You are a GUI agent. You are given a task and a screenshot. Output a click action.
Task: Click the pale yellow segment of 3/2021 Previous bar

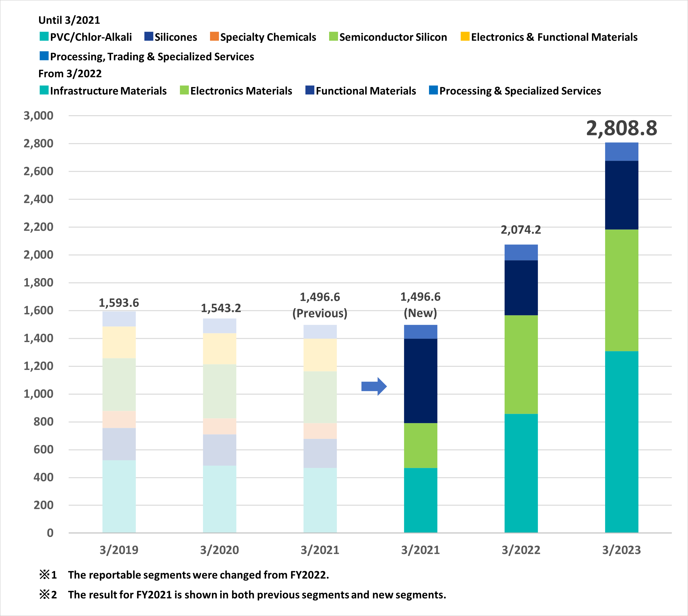[320, 355]
